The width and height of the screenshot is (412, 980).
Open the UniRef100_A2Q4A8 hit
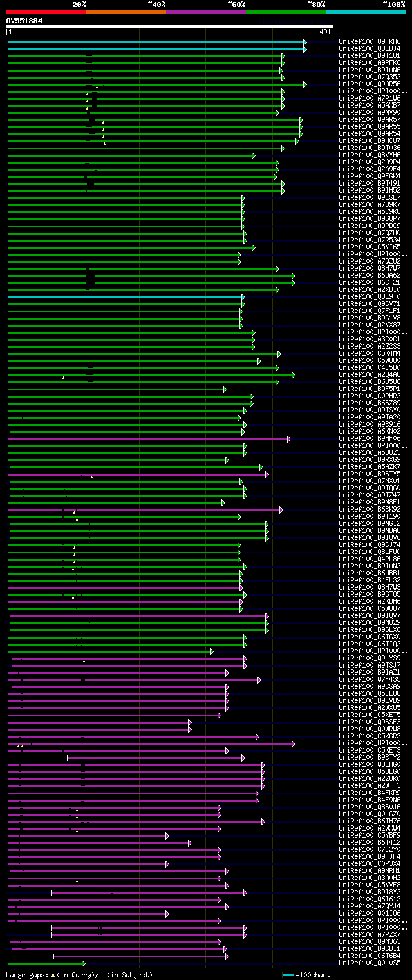(x=370, y=374)
